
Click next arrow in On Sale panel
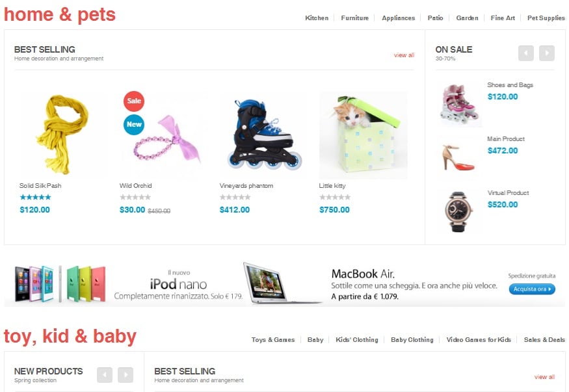click(547, 53)
